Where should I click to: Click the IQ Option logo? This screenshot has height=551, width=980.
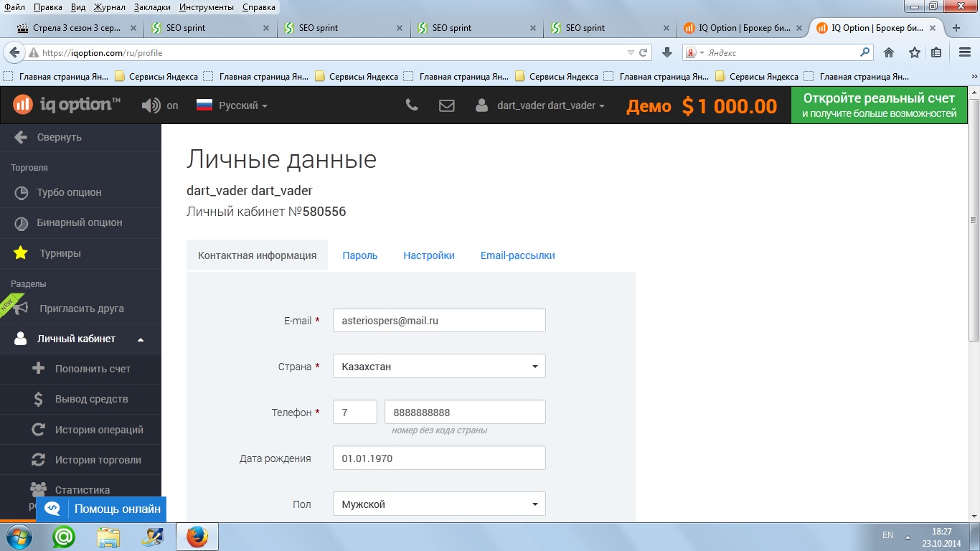tap(67, 105)
